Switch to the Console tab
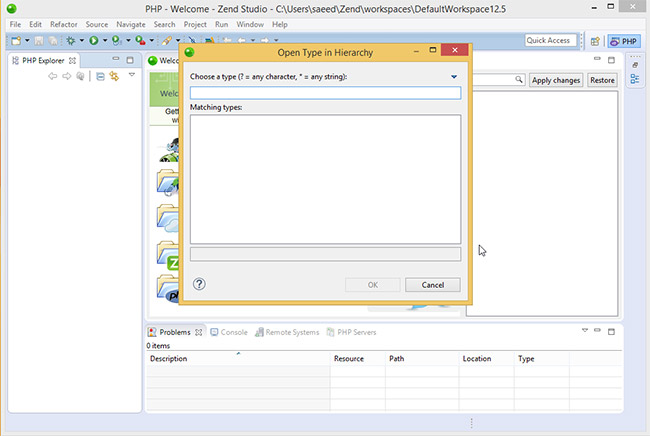The width and height of the screenshot is (650, 436). [229, 332]
